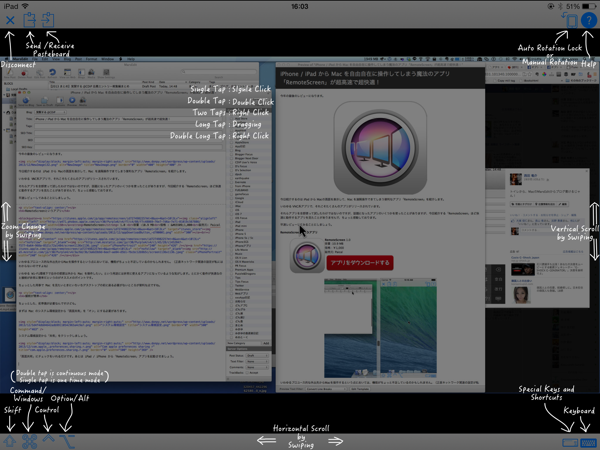Click New Post in MarsEdit toolbar
This screenshot has width=600, height=450.
click(x=10, y=73)
